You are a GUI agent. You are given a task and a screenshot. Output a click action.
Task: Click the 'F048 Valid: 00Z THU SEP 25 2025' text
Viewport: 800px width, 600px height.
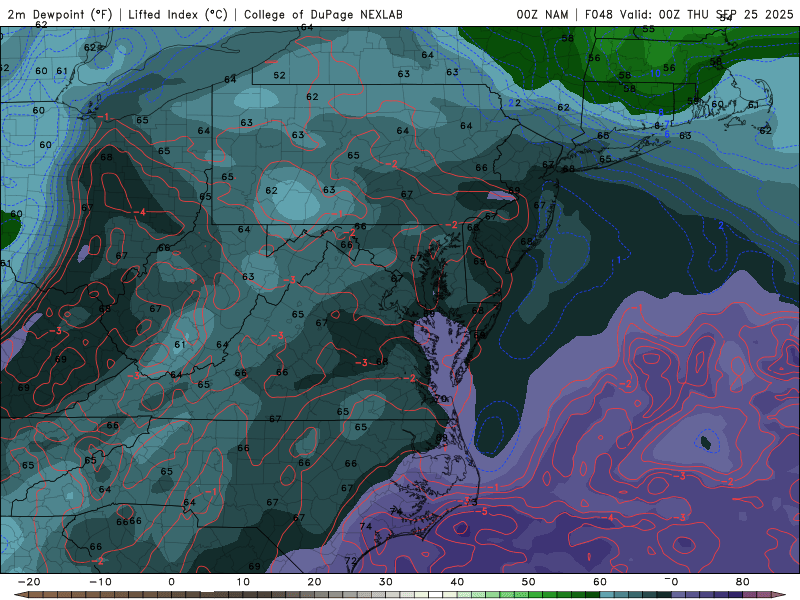[x=689, y=14]
